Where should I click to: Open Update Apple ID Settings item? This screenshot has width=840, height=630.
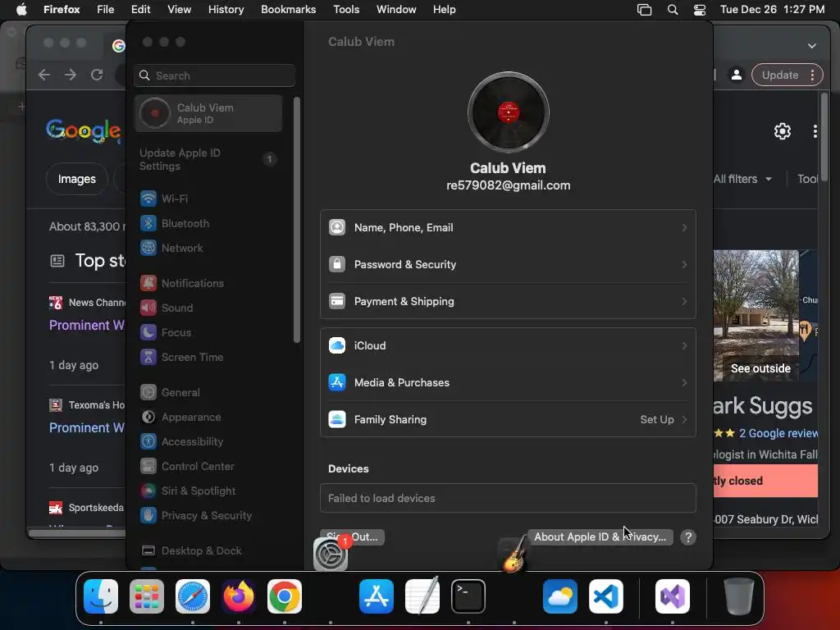tap(208, 160)
